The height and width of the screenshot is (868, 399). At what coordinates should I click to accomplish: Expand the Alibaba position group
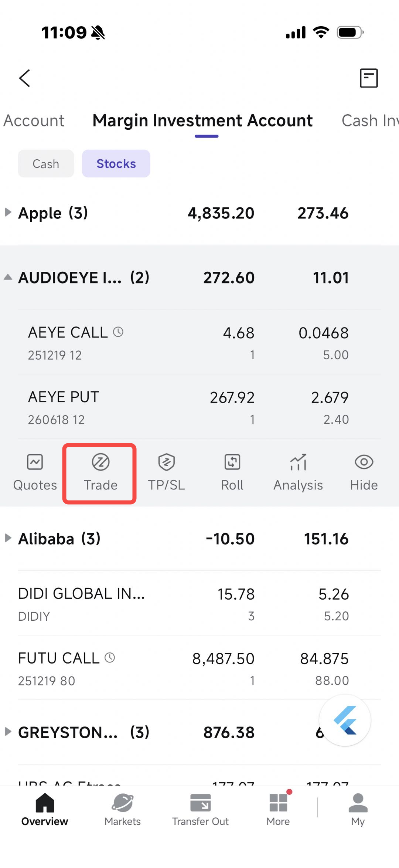(8, 538)
